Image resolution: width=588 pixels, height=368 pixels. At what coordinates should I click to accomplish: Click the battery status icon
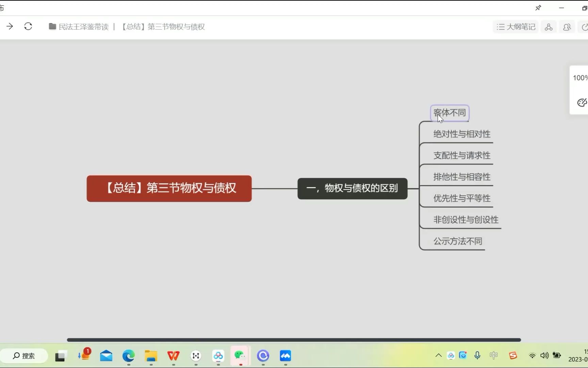point(557,355)
